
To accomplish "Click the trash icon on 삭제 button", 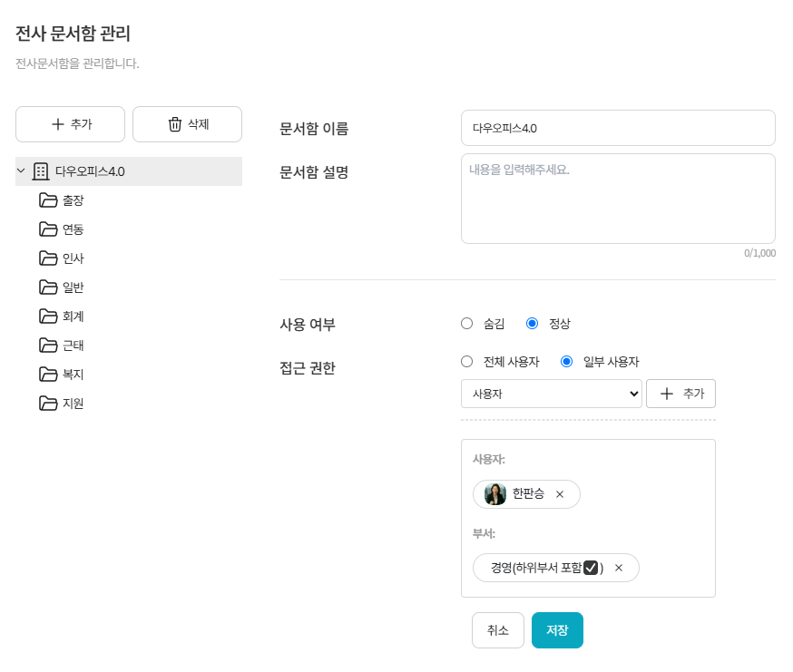I will [x=175, y=124].
